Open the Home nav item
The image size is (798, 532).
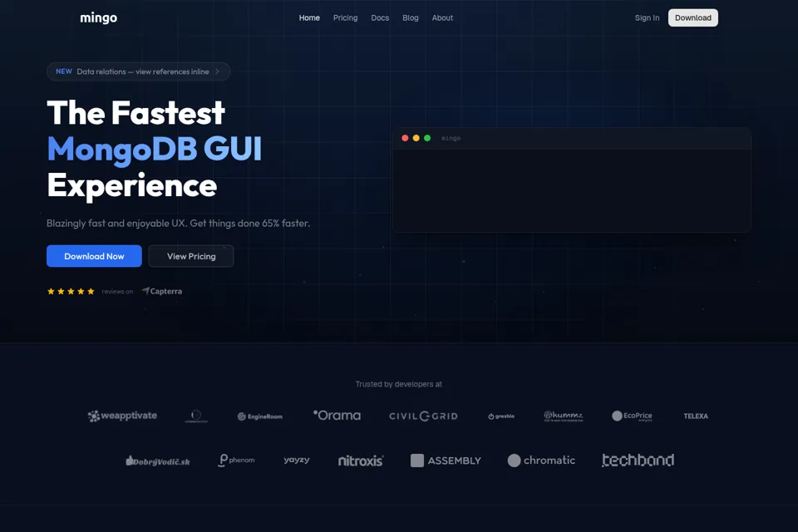click(x=309, y=17)
